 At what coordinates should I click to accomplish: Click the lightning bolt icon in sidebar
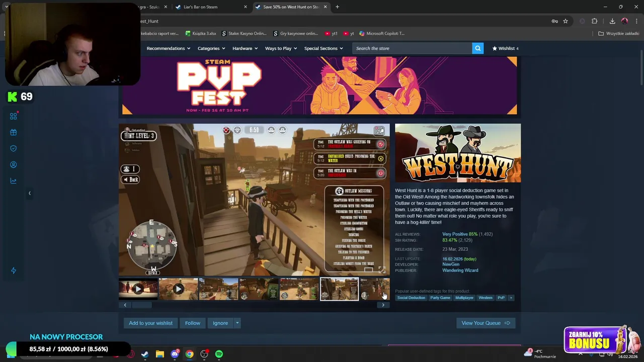click(x=14, y=270)
